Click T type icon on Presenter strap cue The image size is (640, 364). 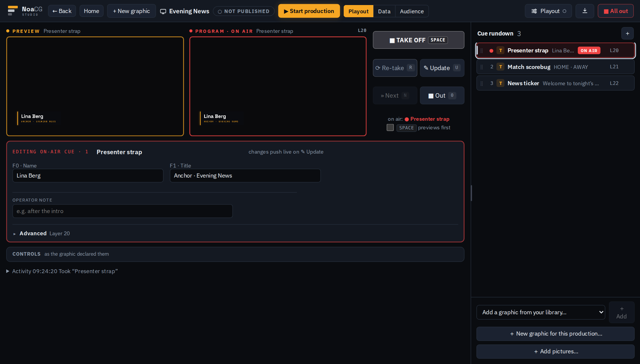pyautogui.click(x=500, y=51)
